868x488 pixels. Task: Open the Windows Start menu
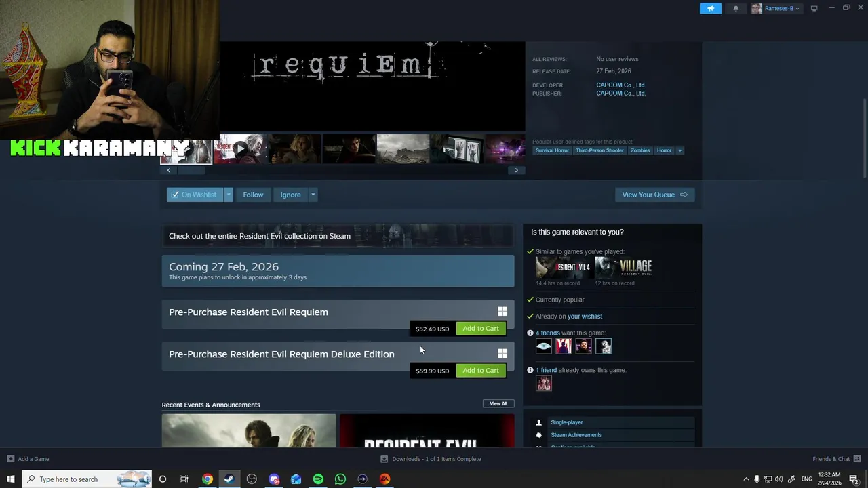10,479
